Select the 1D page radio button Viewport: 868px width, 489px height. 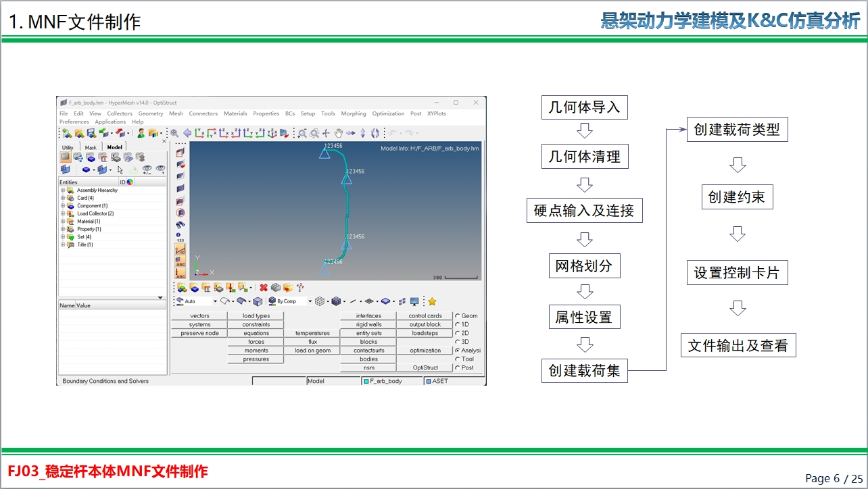458,324
